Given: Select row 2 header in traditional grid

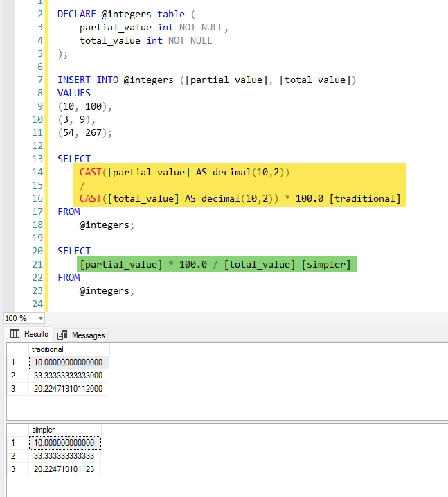Looking at the screenshot, I should point(18,376).
